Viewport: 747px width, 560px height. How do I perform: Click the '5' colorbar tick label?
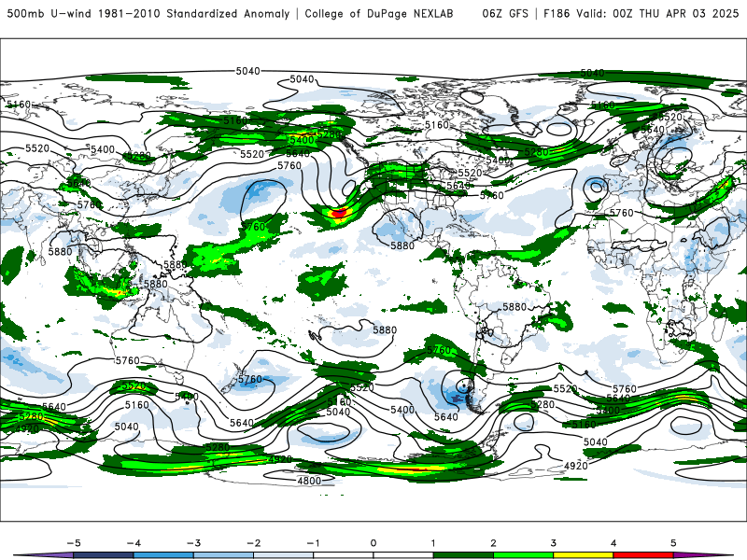(673, 543)
